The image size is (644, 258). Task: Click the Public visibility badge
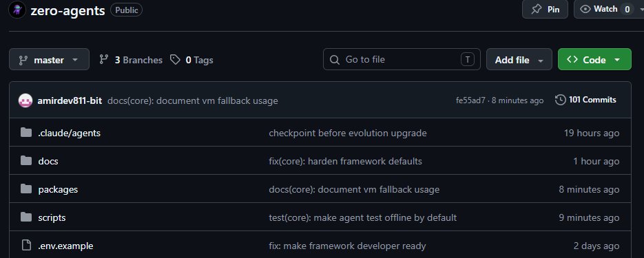pos(126,10)
